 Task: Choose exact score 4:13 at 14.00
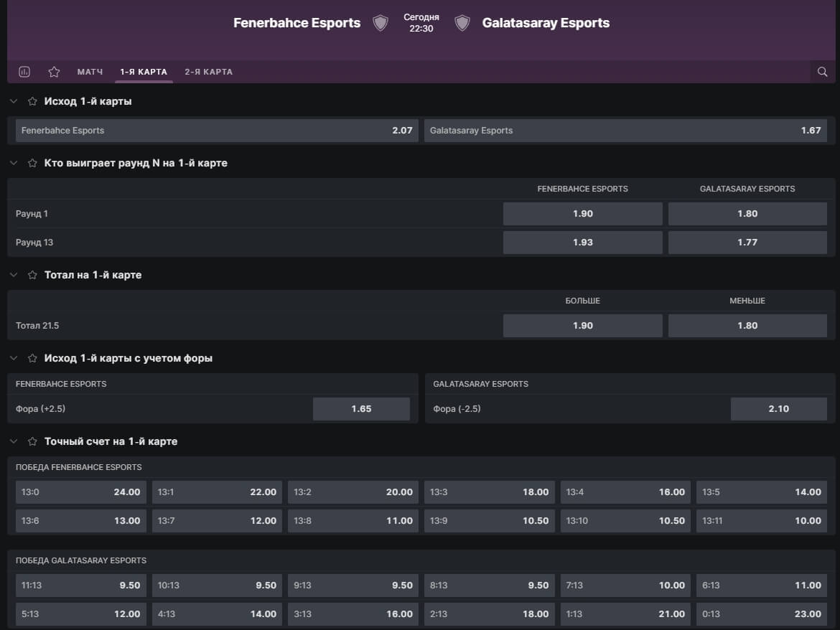pos(217,614)
